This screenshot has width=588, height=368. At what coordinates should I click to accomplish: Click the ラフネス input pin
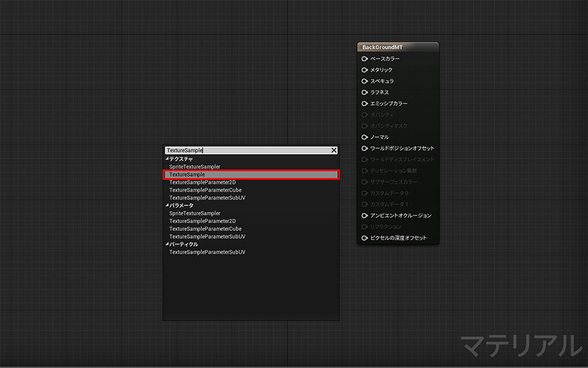coord(365,92)
